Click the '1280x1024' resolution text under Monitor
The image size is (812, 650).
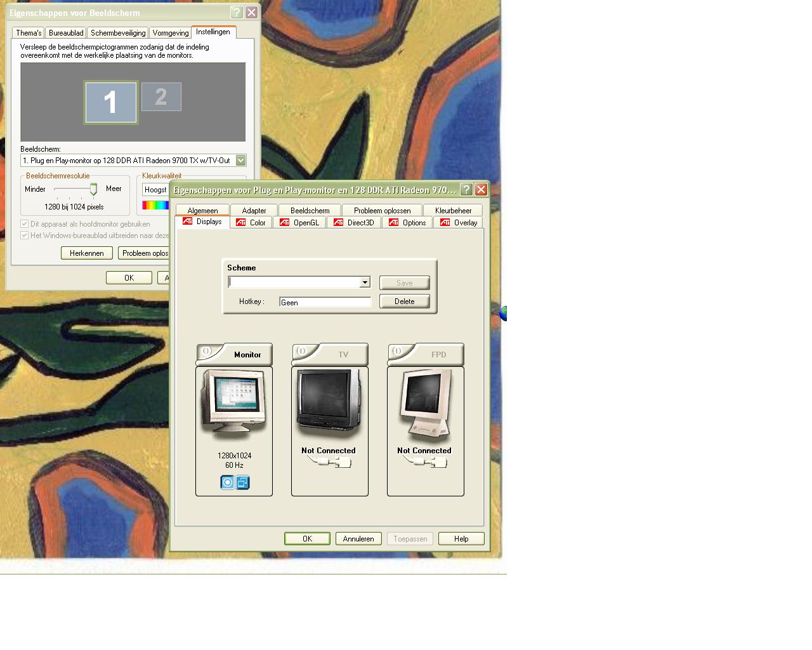[234, 456]
